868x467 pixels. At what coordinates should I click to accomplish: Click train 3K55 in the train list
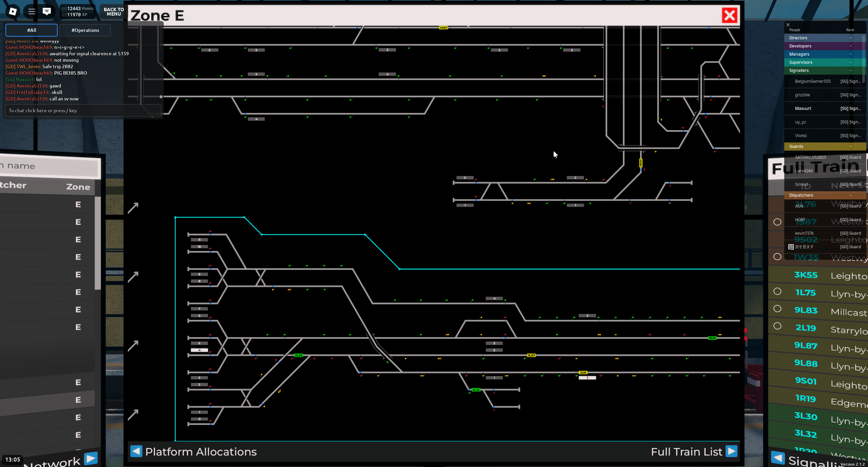click(x=806, y=275)
